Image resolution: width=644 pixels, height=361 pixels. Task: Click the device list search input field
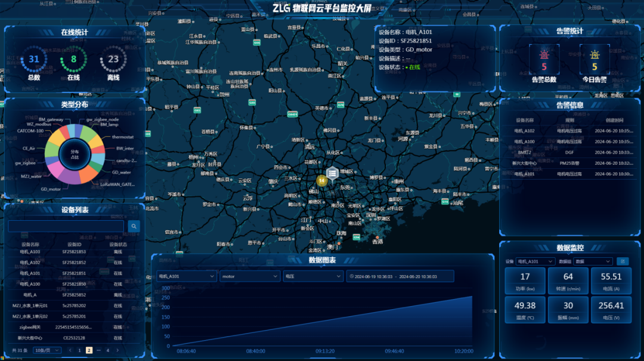[66, 226]
